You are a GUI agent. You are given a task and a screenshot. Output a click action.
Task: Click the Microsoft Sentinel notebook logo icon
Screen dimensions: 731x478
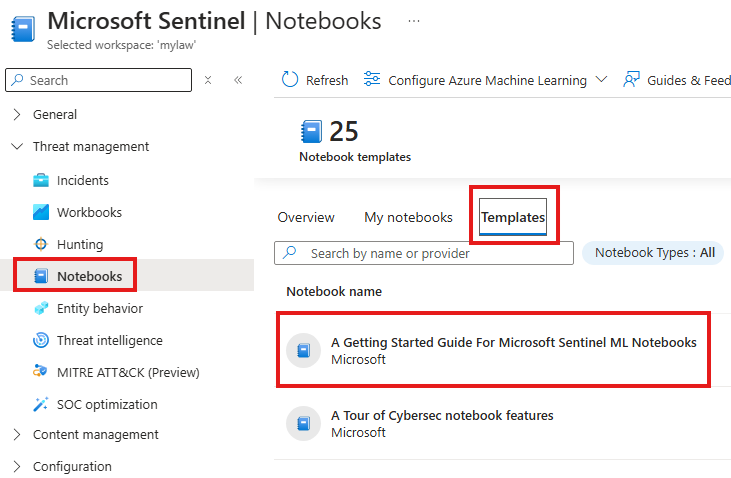point(23,29)
